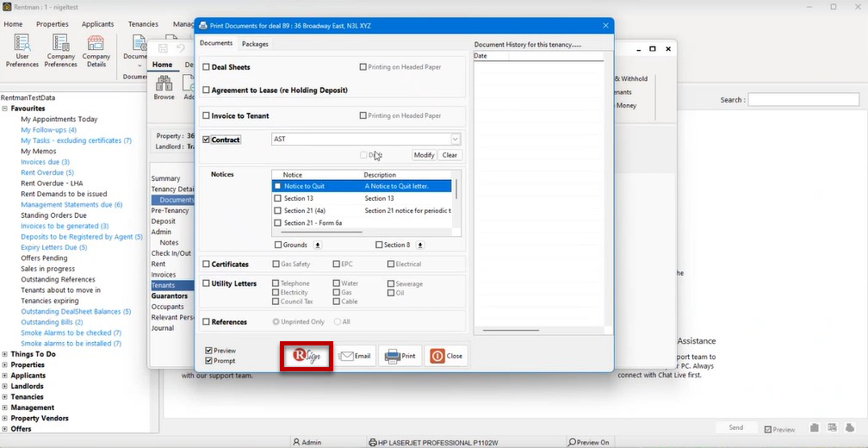Tick the Notice to Quit checkbox
This screenshot has height=448, width=868.
278,186
